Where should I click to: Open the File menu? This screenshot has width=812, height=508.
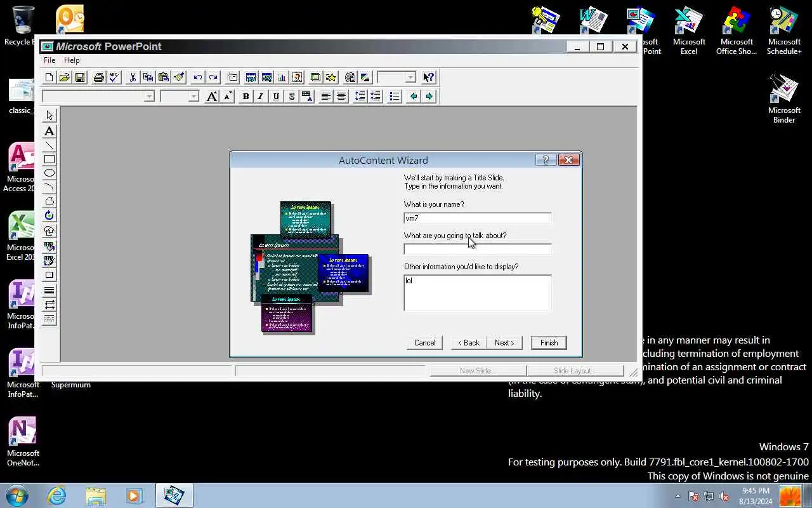pyautogui.click(x=49, y=60)
